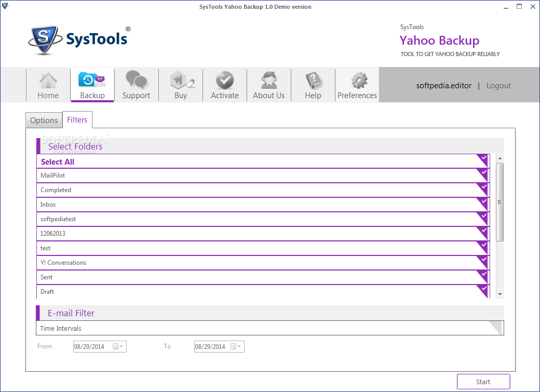Click the Time Intervals label
Viewport: 540px width, 392px height.
point(61,328)
